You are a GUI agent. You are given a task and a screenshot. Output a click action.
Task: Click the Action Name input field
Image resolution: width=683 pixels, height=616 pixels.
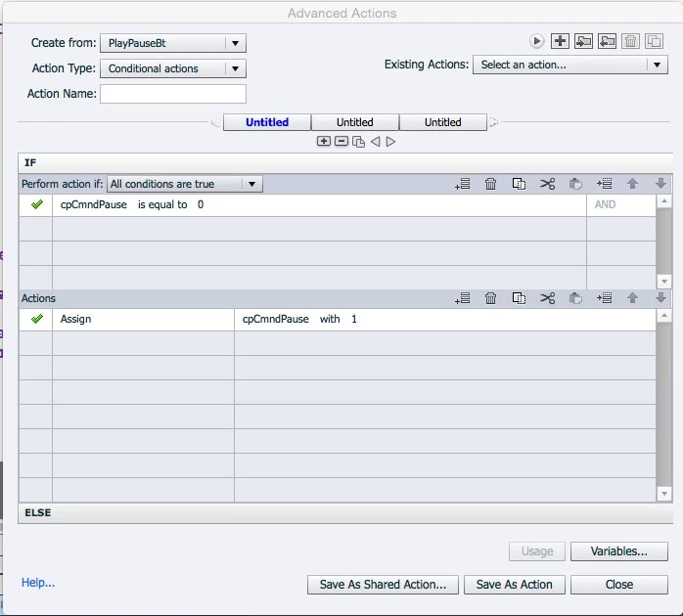pyautogui.click(x=173, y=94)
